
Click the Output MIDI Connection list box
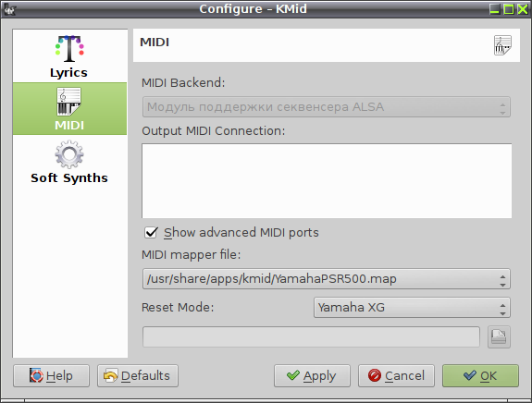[x=327, y=180]
